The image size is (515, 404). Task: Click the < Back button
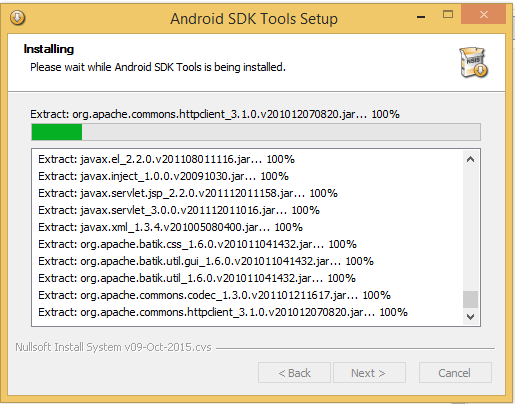294,373
